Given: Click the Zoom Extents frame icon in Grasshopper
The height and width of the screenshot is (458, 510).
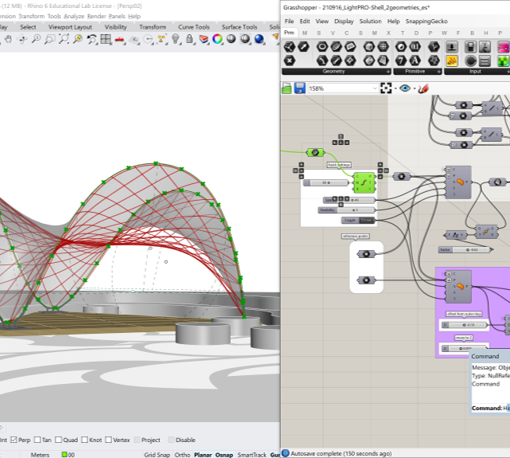Looking at the screenshot, I should pos(386,88).
